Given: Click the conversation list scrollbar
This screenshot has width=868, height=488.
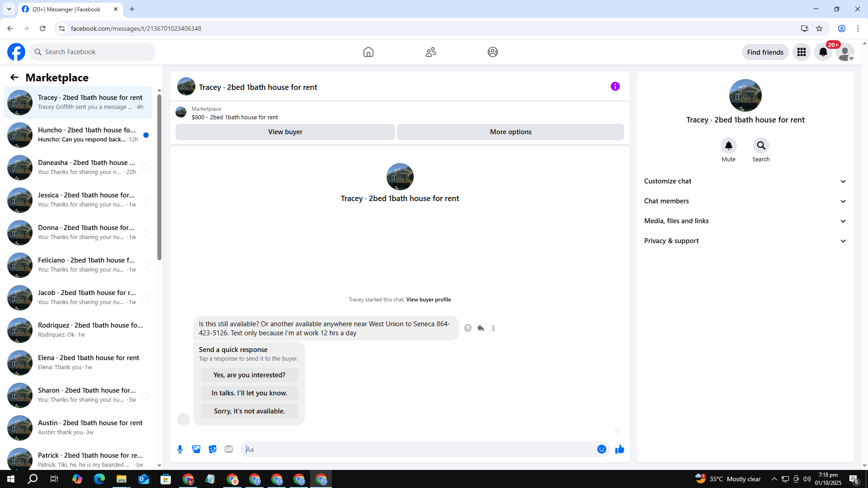Looking at the screenshot, I should pos(159,176).
